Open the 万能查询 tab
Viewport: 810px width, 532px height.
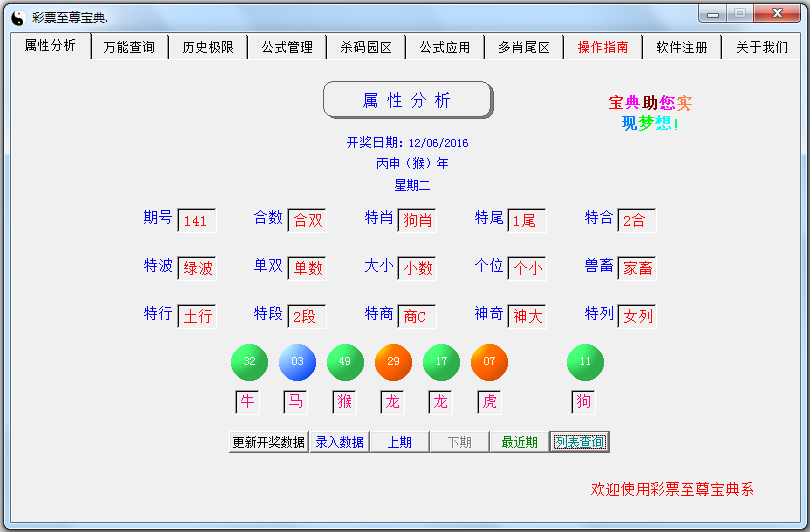point(129,48)
